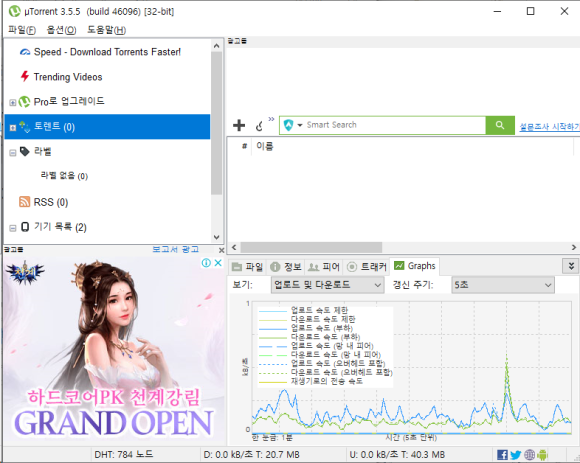Open the 보기 dropdown 업로드 및 다운로드
Screen dimensions: 580x463
point(327,285)
